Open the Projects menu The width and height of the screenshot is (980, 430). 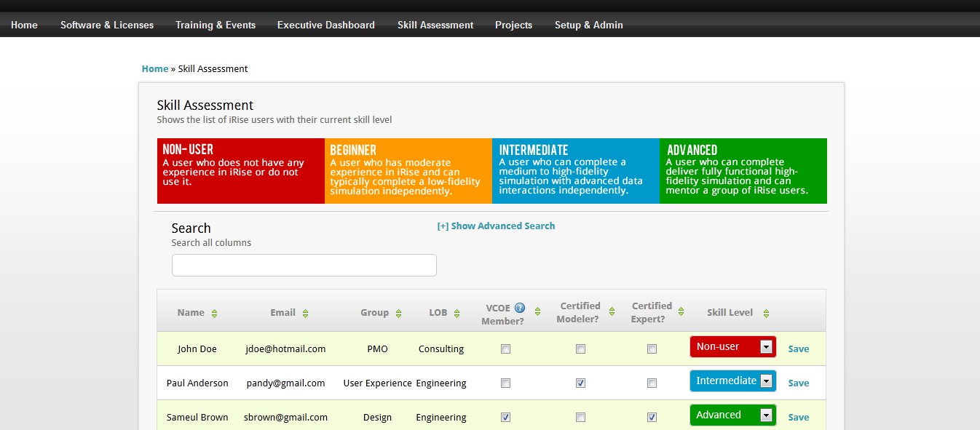coord(514,25)
